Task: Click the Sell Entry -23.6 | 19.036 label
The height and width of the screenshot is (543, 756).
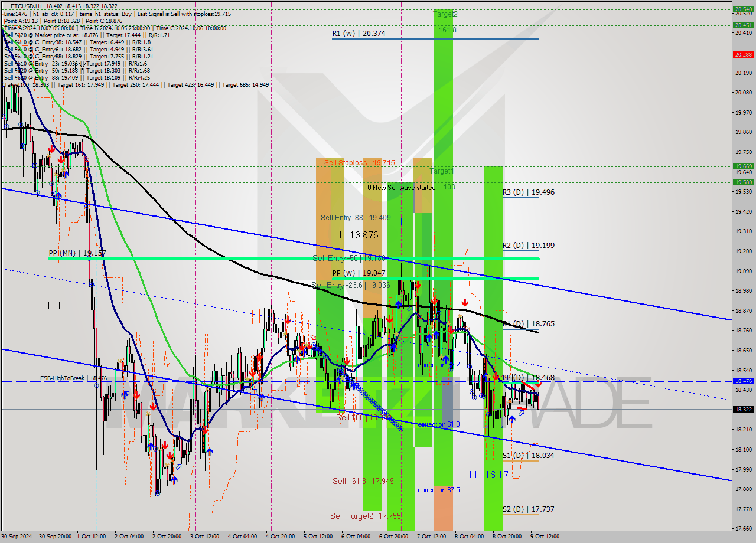Action: point(350,286)
